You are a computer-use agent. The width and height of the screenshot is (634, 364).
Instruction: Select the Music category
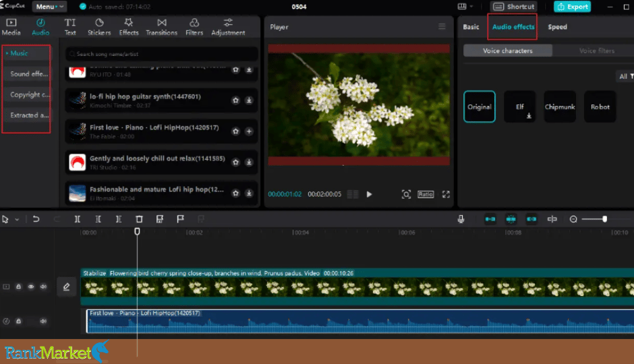(27, 53)
